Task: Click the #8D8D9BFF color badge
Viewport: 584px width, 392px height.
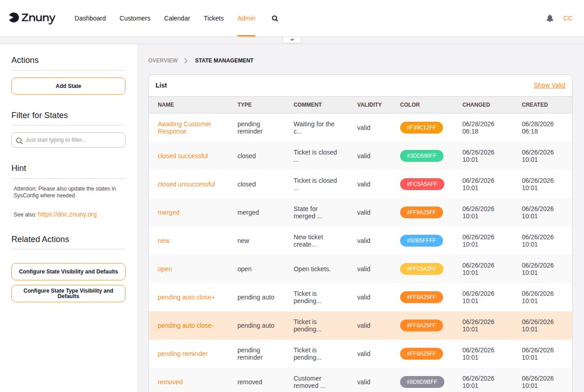Action: pos(422,382)
